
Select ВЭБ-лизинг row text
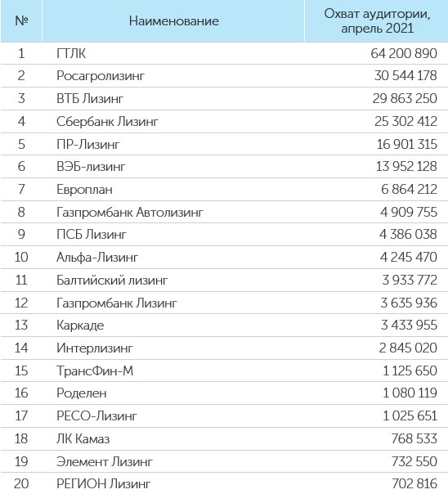[x=91, y=166]
